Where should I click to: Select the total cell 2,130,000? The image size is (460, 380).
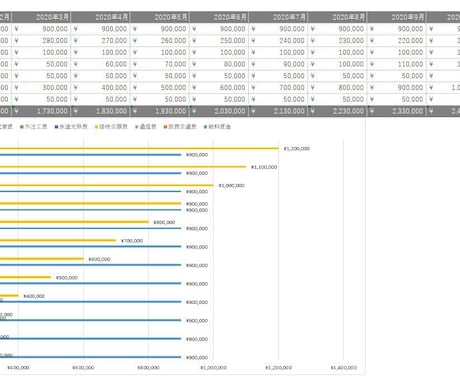278,111
